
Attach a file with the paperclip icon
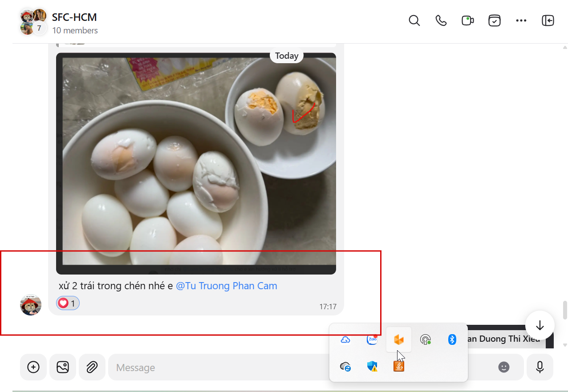(92, 367)
